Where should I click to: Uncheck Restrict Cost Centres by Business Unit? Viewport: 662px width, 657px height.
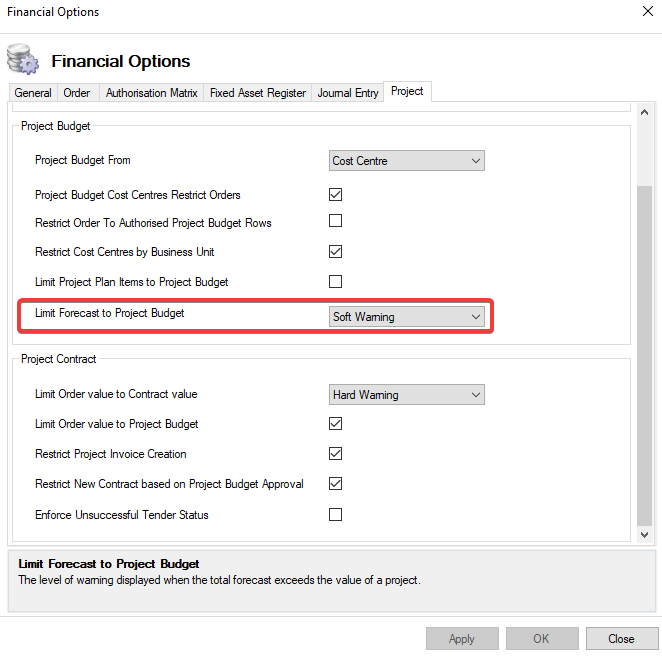click(336, 251)
